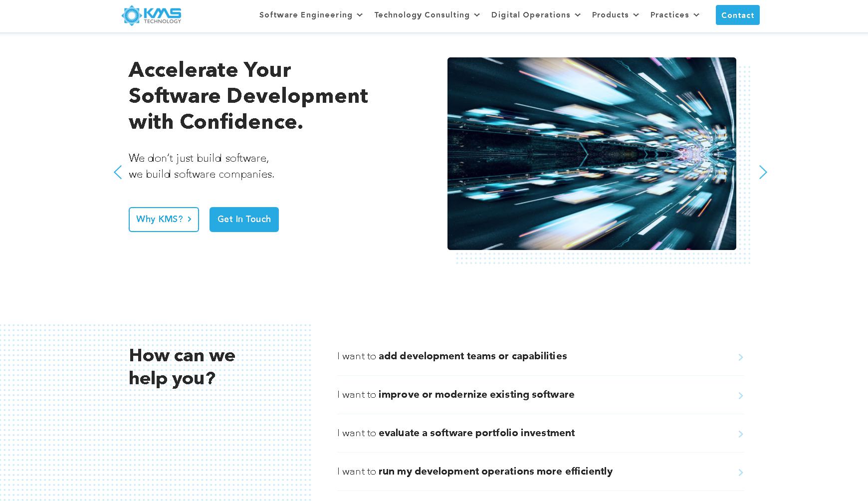Open Technology Consulting menu label

point(422,15)
